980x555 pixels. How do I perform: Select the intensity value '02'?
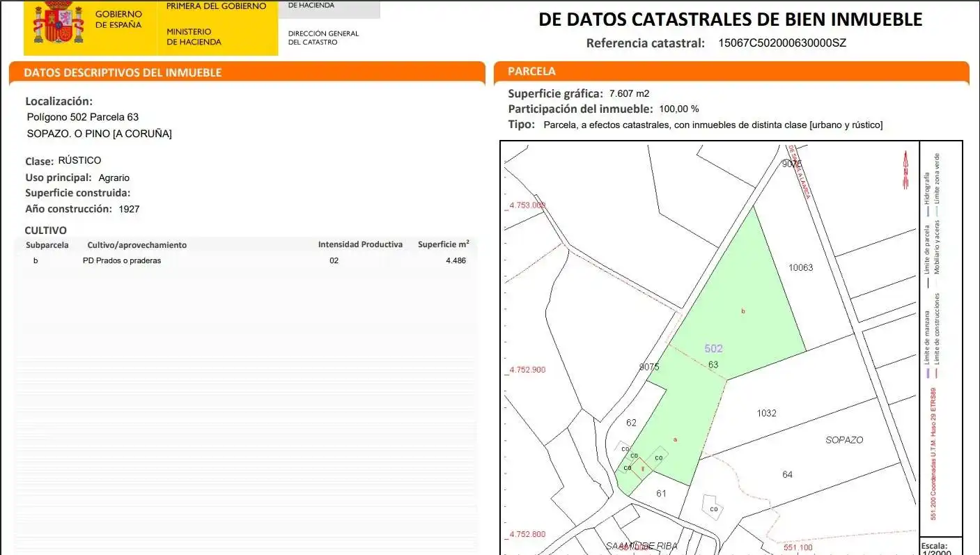click(x=334, y=260)
